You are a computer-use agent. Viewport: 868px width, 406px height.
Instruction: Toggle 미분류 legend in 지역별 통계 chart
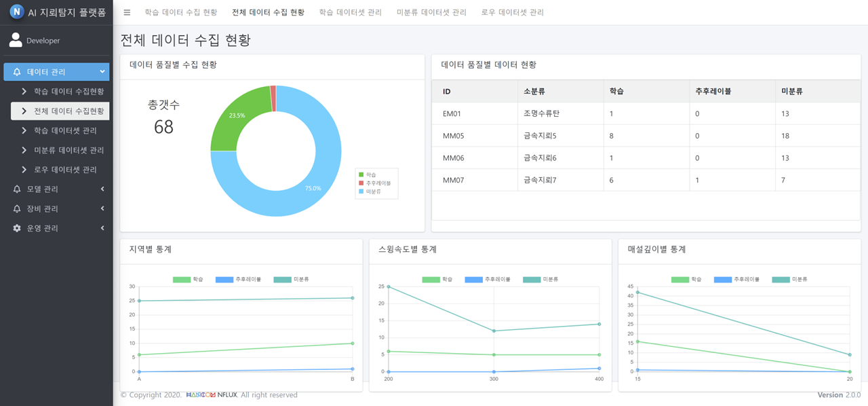(292, 280)
